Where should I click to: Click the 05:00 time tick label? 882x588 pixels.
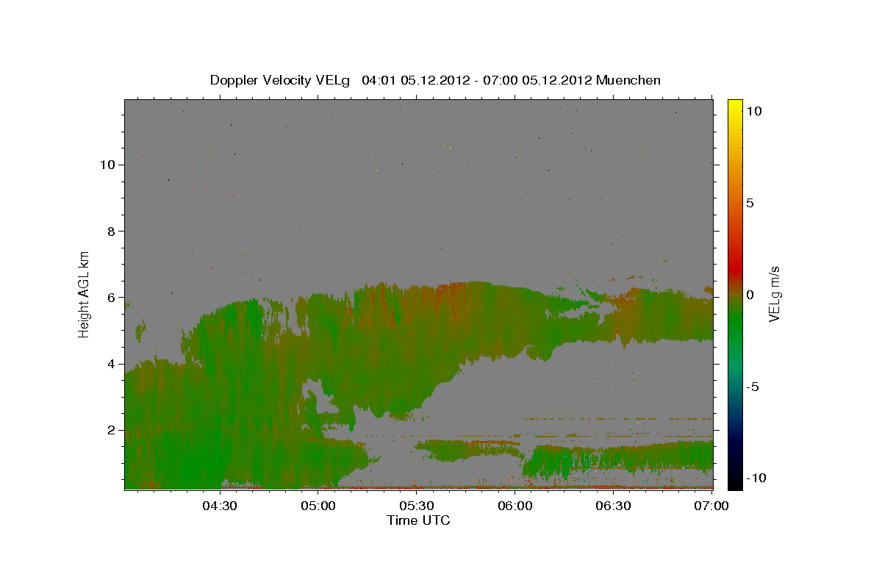tap(319, 506)
